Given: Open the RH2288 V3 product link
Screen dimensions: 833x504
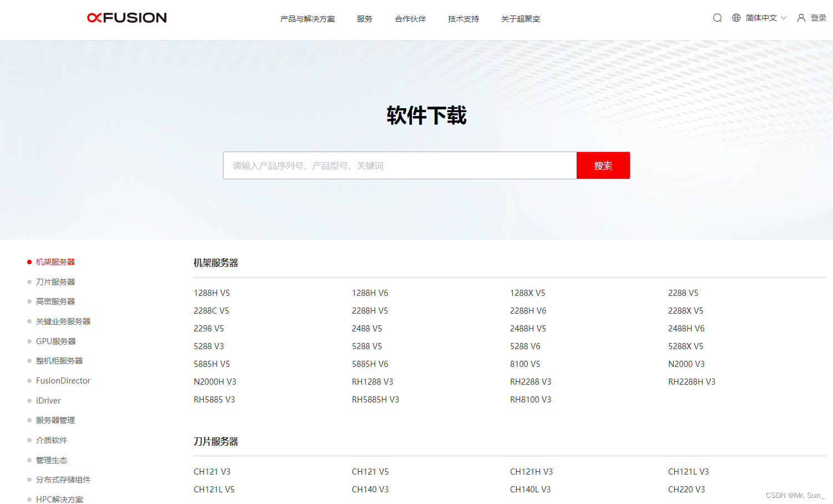Looking at the screenshot, I should click(531, 382).
